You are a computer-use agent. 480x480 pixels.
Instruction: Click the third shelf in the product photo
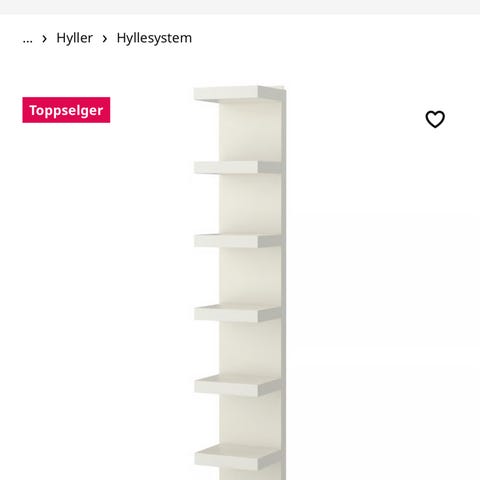coord(237,241)
